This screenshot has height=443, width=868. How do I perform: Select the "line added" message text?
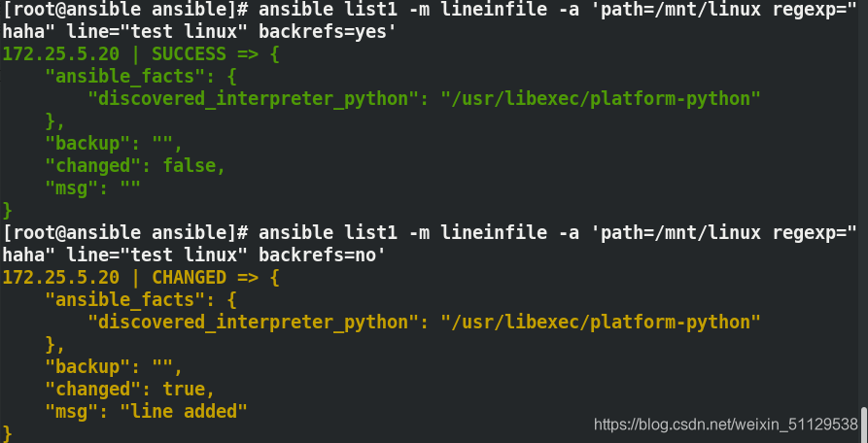pos(184,411)
